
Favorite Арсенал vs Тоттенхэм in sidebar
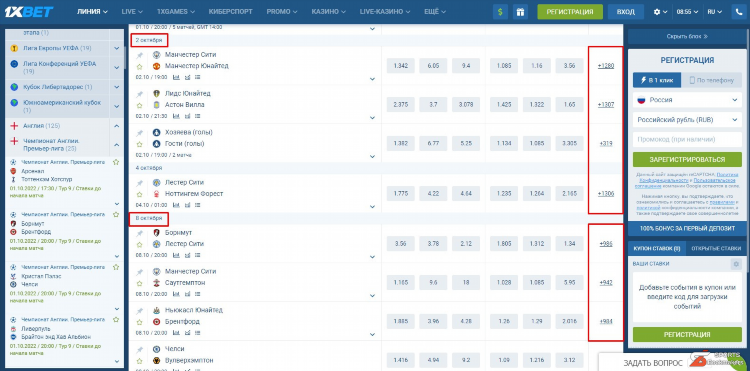(116, 162)
